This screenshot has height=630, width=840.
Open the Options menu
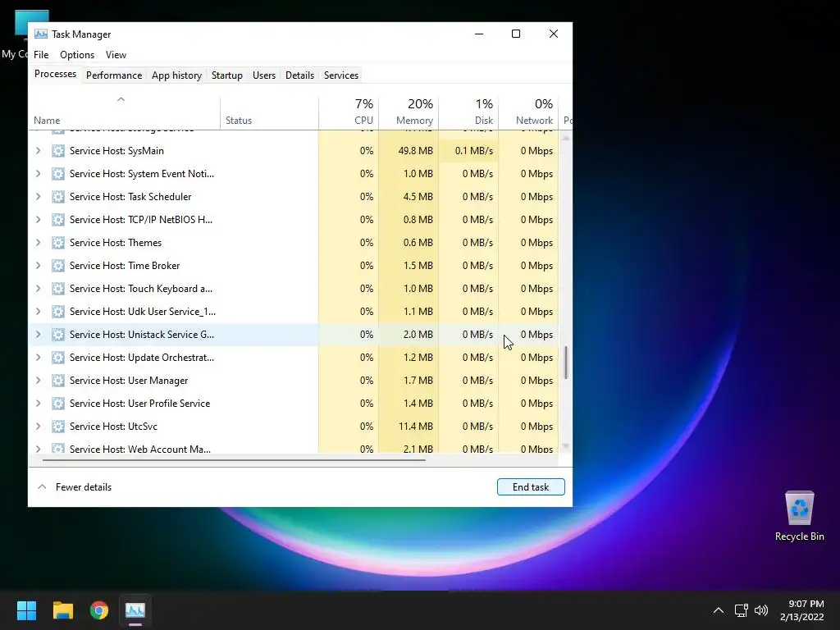(77, 55)
